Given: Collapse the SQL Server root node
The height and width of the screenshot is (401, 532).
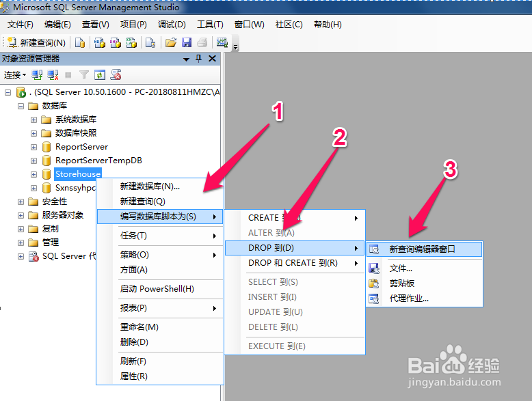Looking at the screenshot, I should tap(8, 92).
